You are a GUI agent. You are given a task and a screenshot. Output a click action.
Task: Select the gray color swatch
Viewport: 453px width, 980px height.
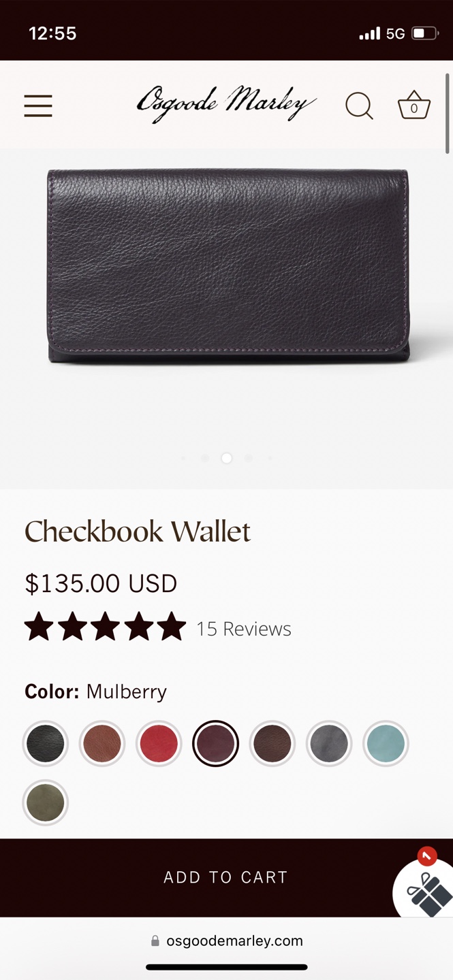point(329,744)
